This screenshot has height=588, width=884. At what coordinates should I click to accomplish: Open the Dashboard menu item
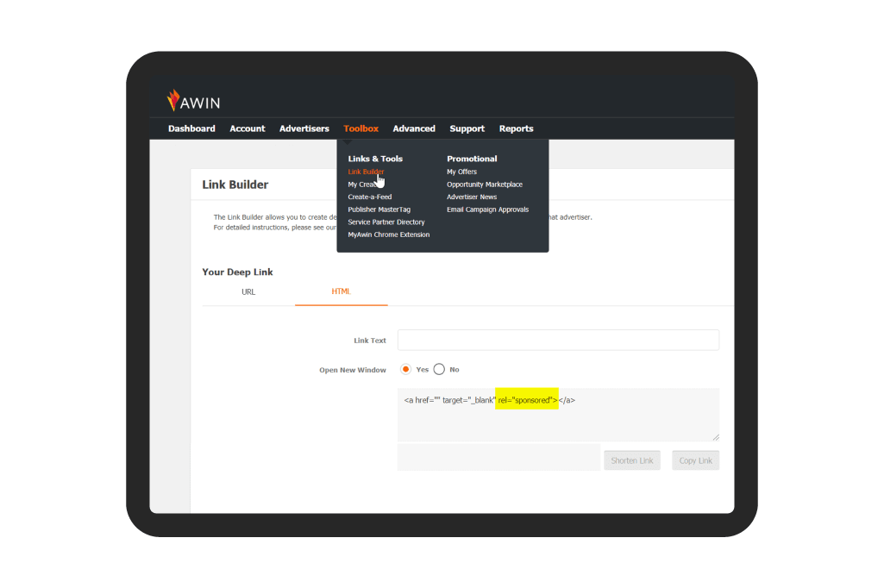[191, 128]
